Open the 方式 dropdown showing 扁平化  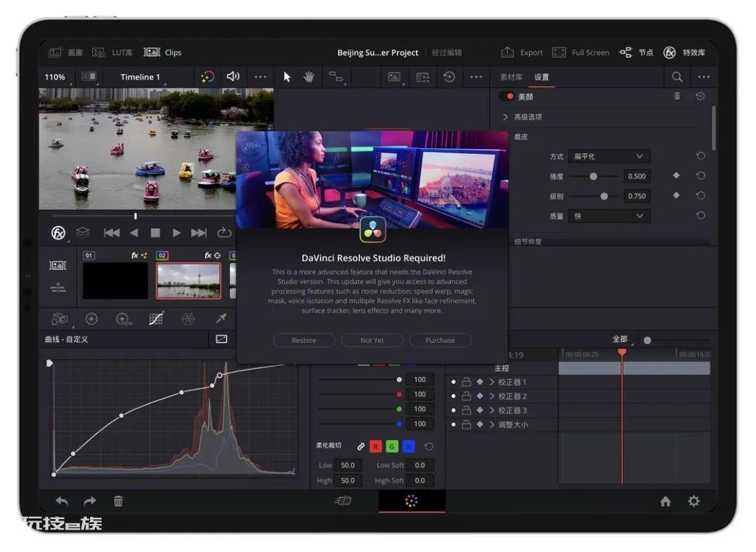coord(609,156)
